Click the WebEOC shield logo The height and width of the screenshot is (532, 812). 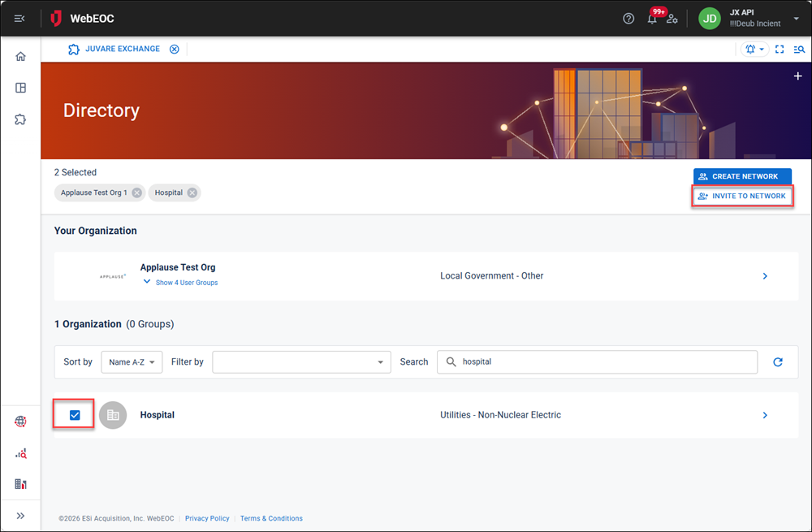tap(56, 19)
